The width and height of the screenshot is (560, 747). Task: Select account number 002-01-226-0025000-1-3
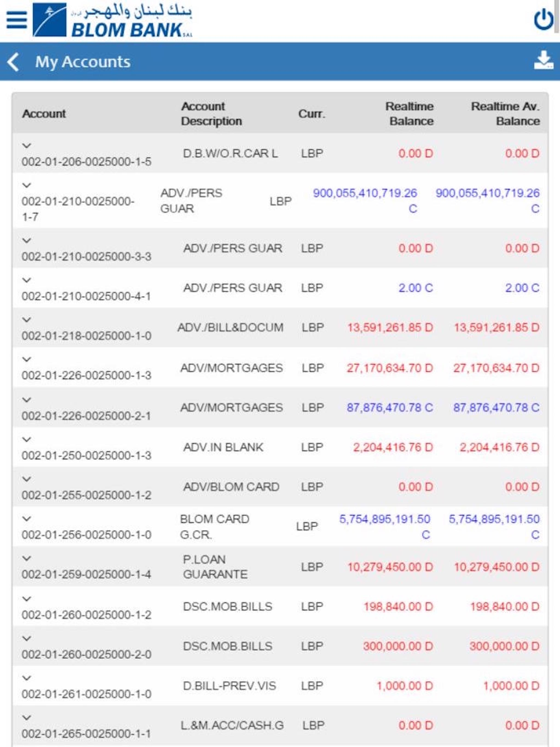[x=86, y=375]
